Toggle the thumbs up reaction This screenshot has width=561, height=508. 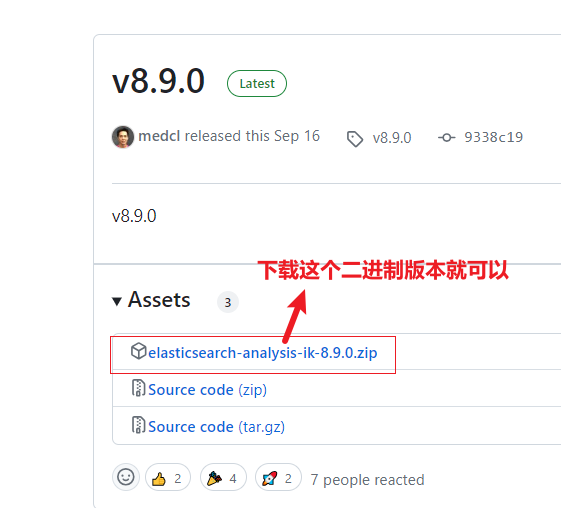pos(167,477)
